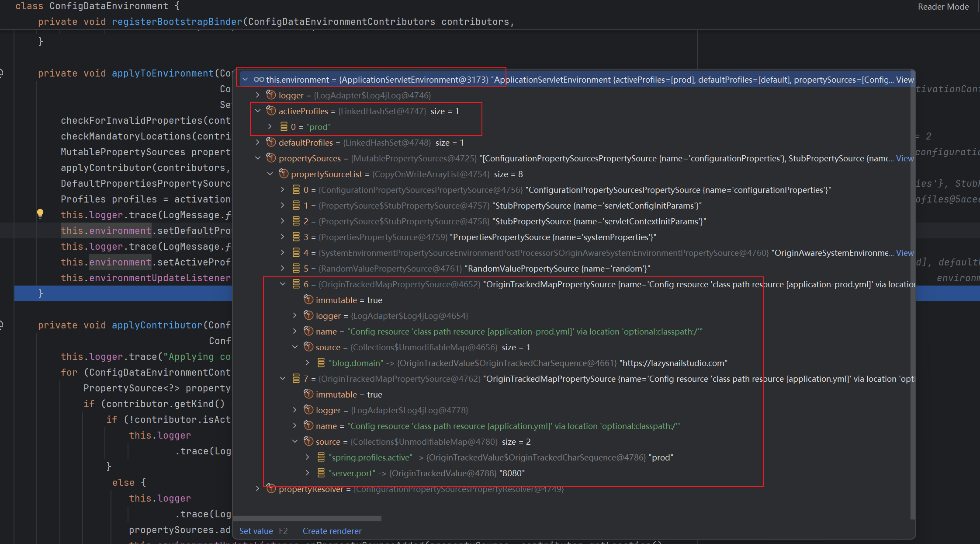Click the class ConfigDataEnvironment sticky header line
This screenshot has width=980, height=544.
click(97, 6)
